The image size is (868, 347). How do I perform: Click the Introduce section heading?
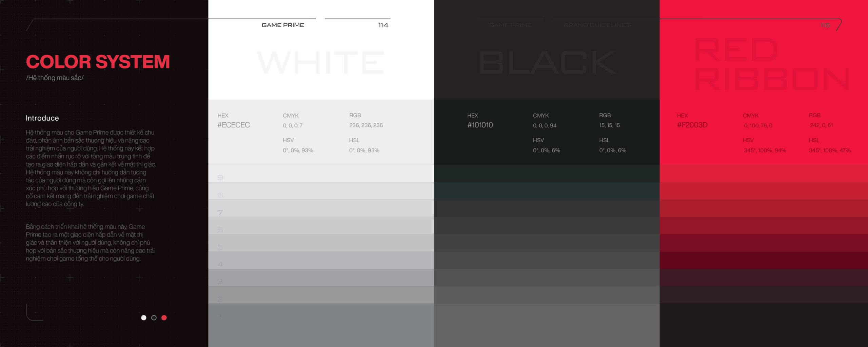[42, 118]
